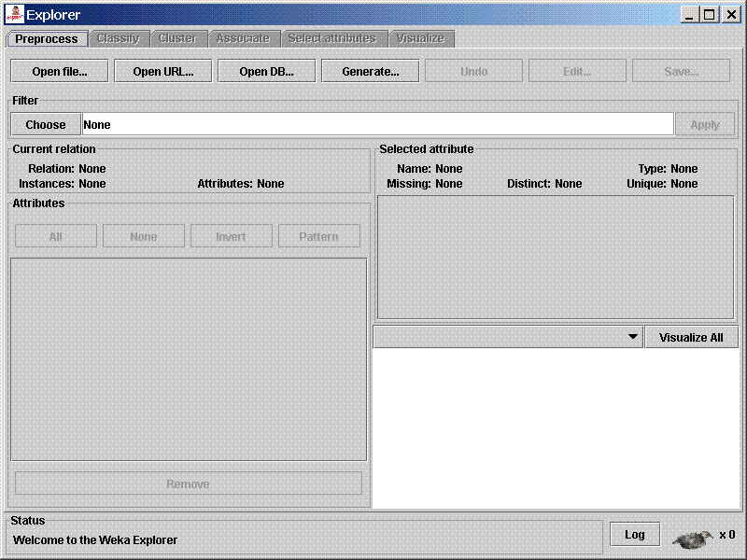This screenshot has width=747, height=560.
Task: Maximize the Explorer window
Action: tap(710, 15)
